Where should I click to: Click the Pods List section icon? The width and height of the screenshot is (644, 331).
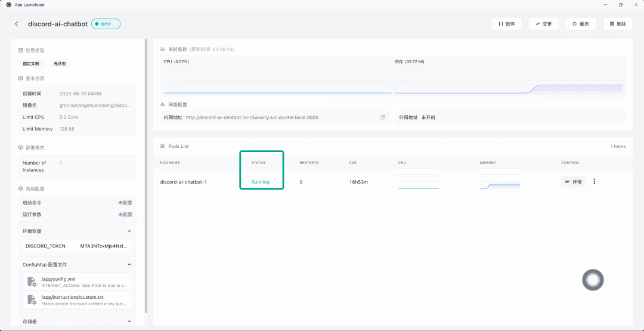click(x=163, y=146)
